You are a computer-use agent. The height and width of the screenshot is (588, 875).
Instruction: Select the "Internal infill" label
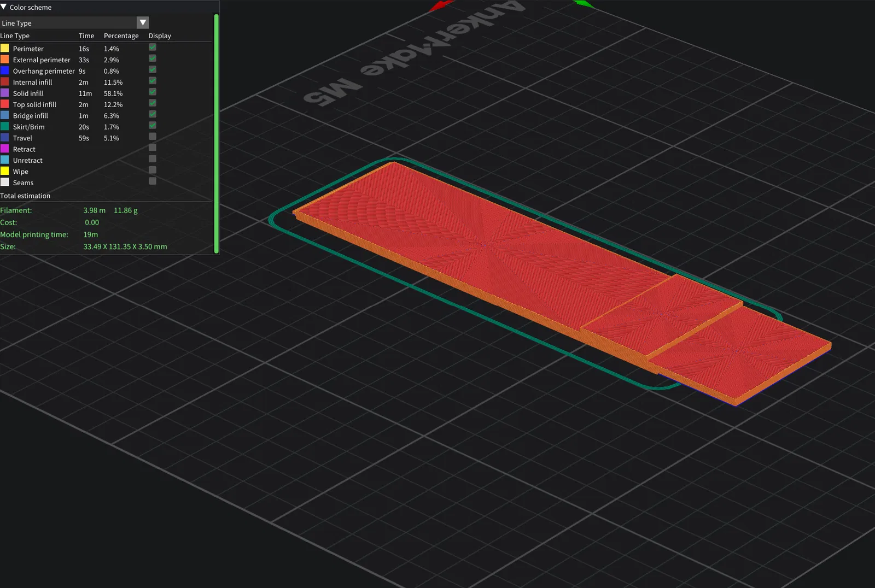point(33,83)
